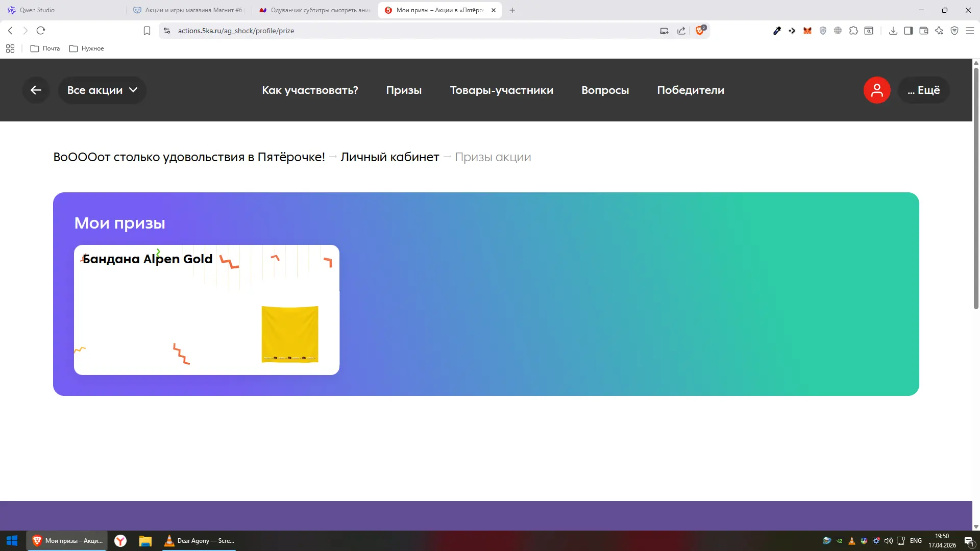980x551 pixels.
Task: Open the Вопросы menu item
Action: tap(605, 90)
